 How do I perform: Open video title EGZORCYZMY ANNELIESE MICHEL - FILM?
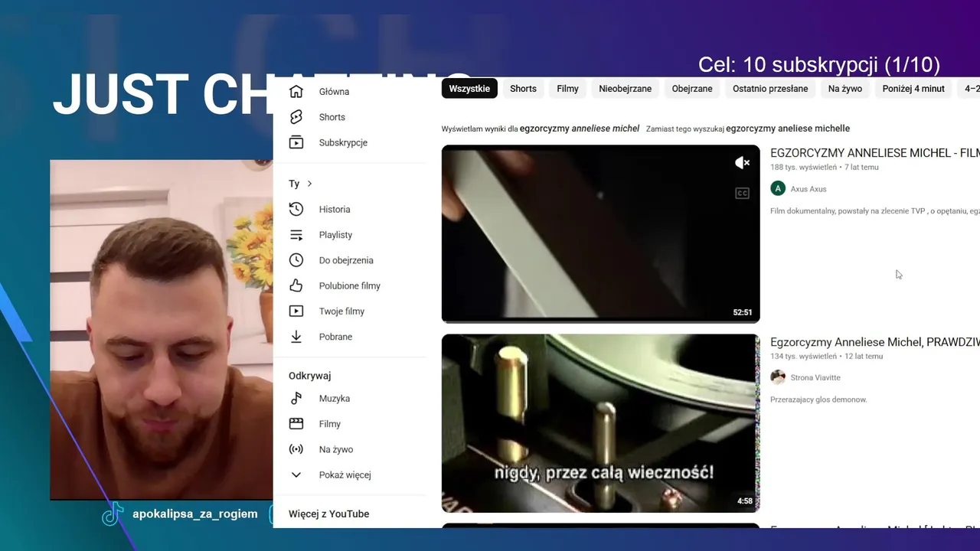[x=875, y=153]
